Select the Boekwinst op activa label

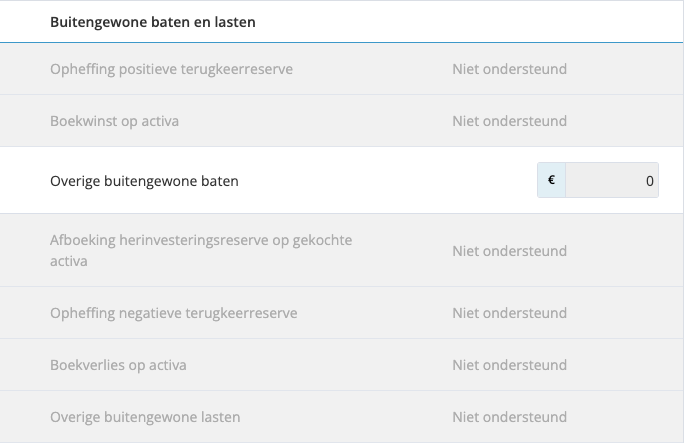(114, 121)
